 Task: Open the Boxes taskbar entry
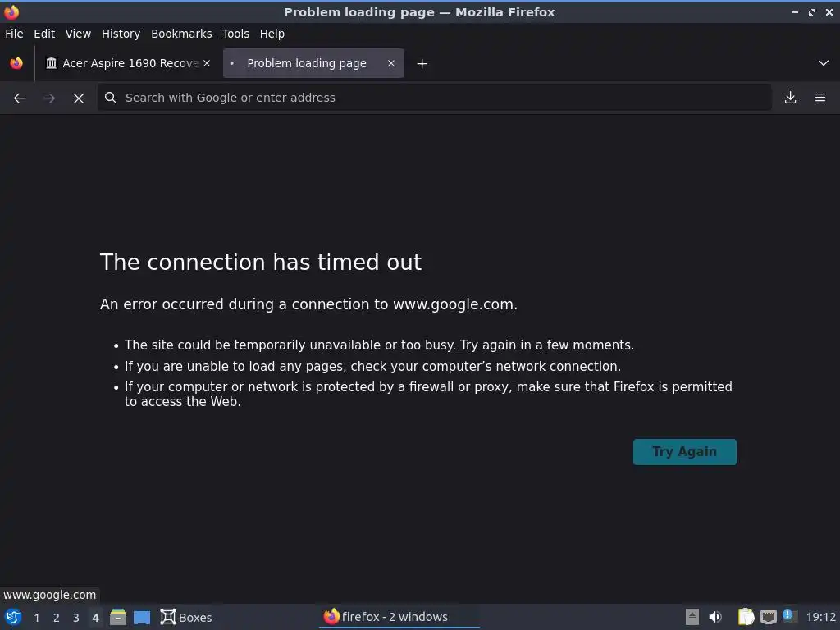(x=186, y=617)
